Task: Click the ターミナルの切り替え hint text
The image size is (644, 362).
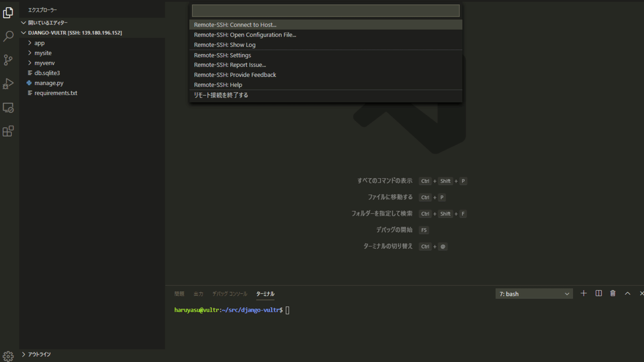Action: tap(388, 246)
